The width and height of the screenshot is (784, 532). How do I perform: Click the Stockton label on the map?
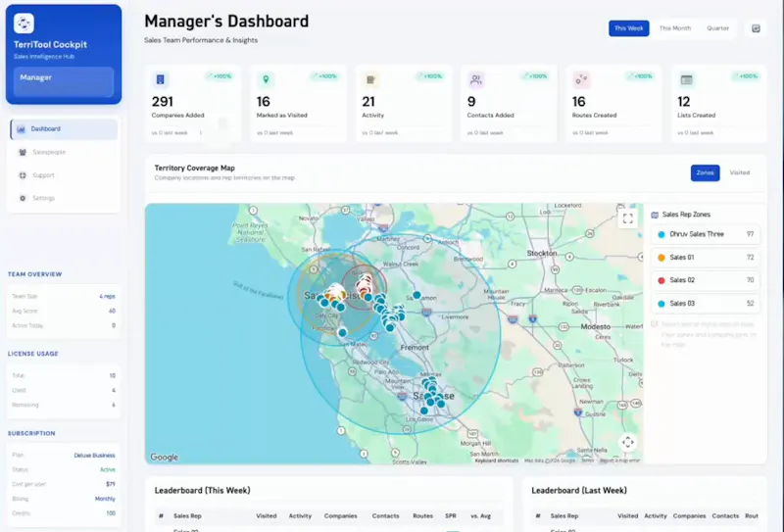coord(542,253)
